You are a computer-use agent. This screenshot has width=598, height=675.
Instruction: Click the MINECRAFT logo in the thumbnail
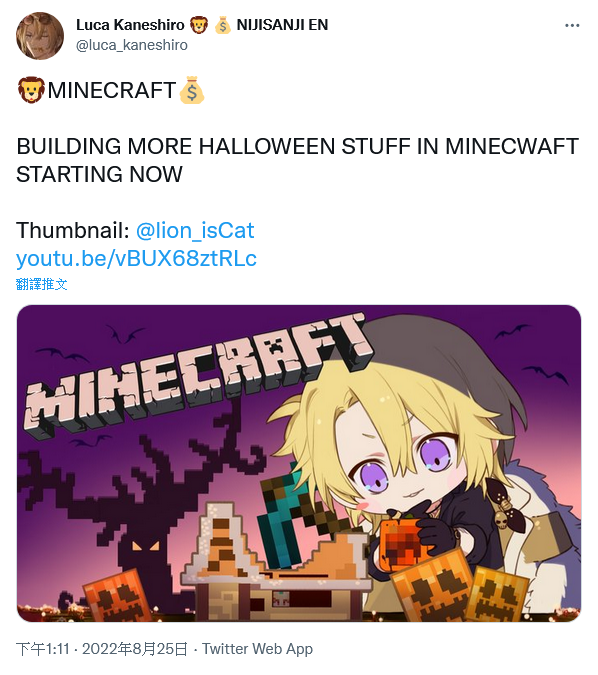[198, 375]
